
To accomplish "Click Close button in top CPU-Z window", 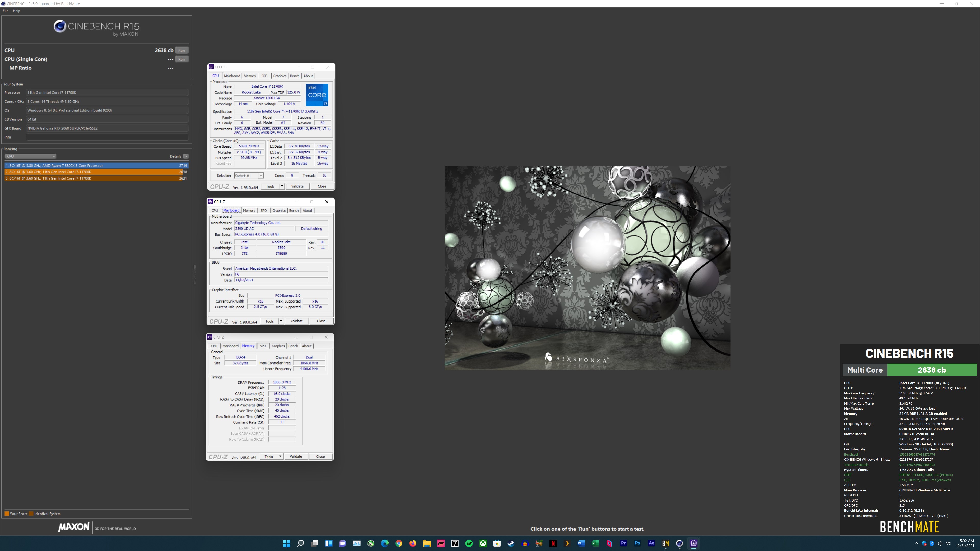I will point(322,186).
